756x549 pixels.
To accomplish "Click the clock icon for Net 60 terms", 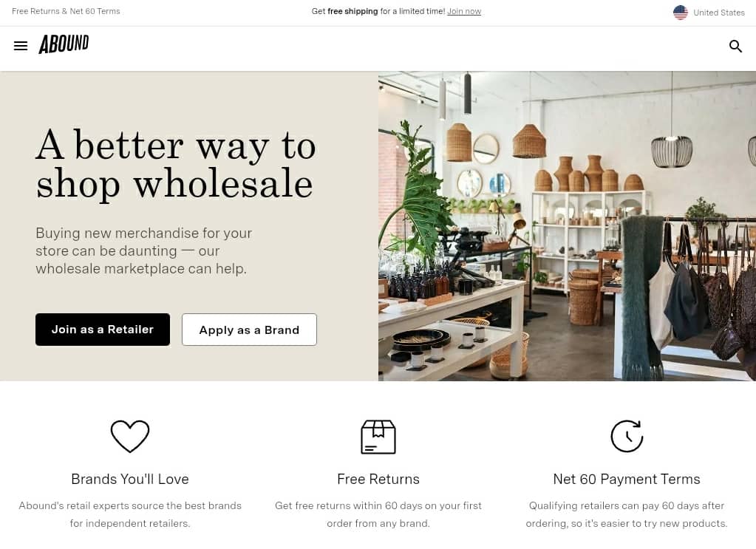I will (x=627, y=436).
